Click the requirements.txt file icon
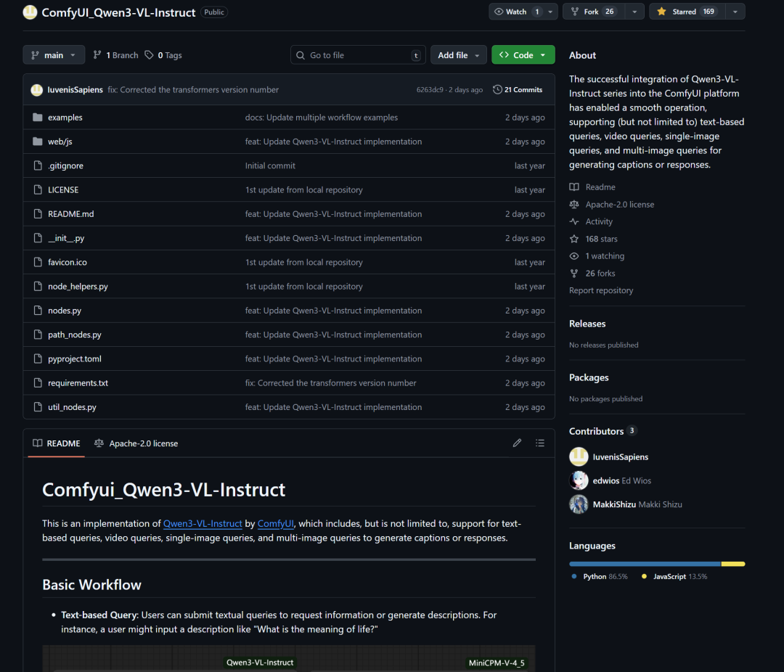Screen dimensions: 784x672 (38, 383)
